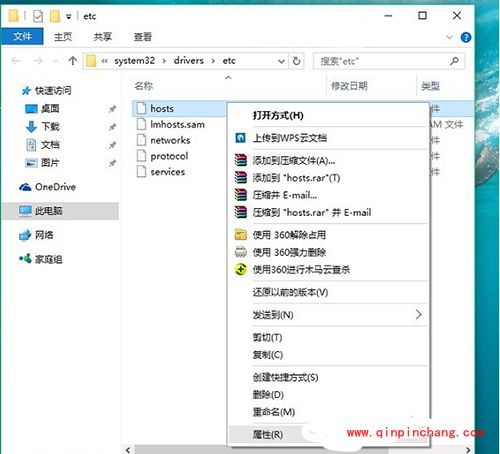Screen dimensions: 500x454
Task: Switch to the 共享 ribbon tab
Action: [x=103, y=37]
